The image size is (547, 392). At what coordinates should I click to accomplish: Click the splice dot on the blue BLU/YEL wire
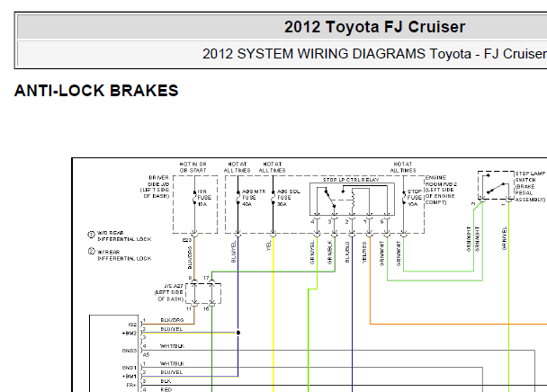pos(238,333)
